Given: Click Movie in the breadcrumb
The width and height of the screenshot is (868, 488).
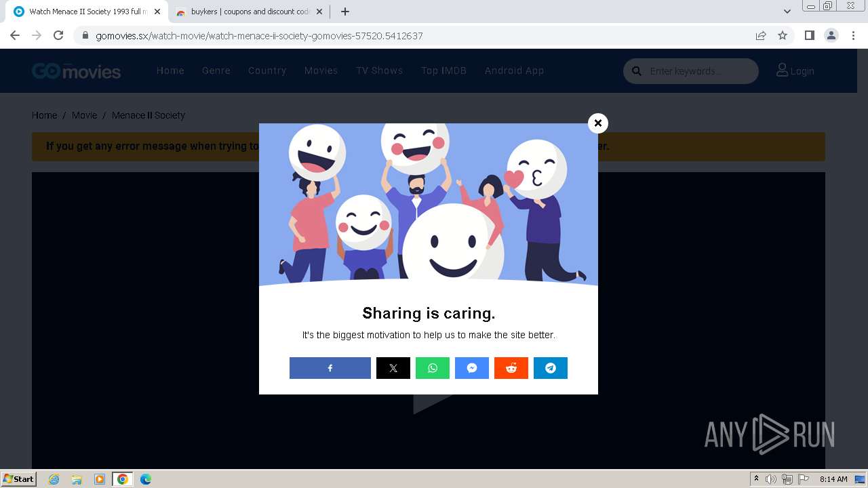Looking at the screenshot, I should pyautogui.click(x=85, y=115).
